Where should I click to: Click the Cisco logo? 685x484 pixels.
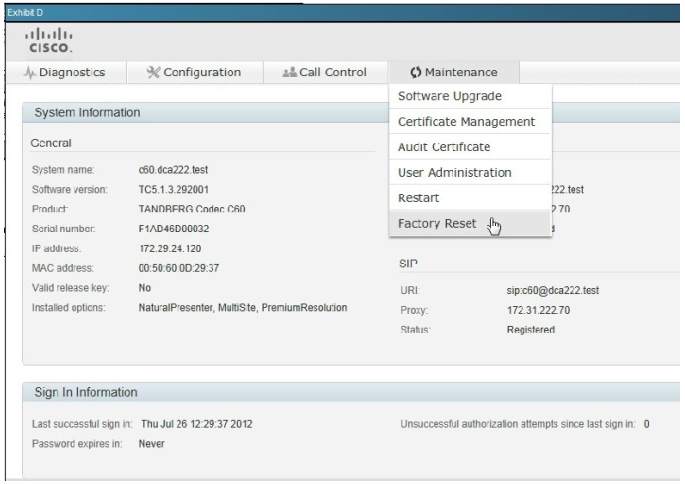[52, 40]
